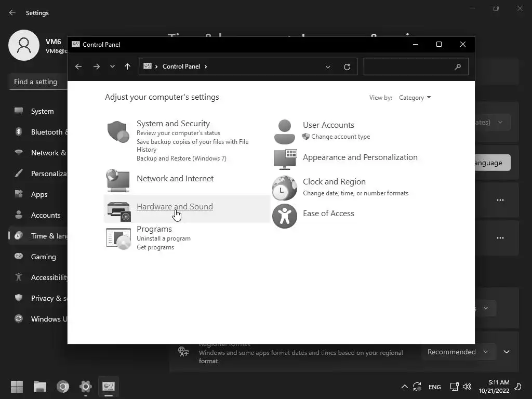Viewport: 532px width, 399px height.
Task: Click the Network and Internet heading
Action: pyautogui.click(x=175, y=179)
